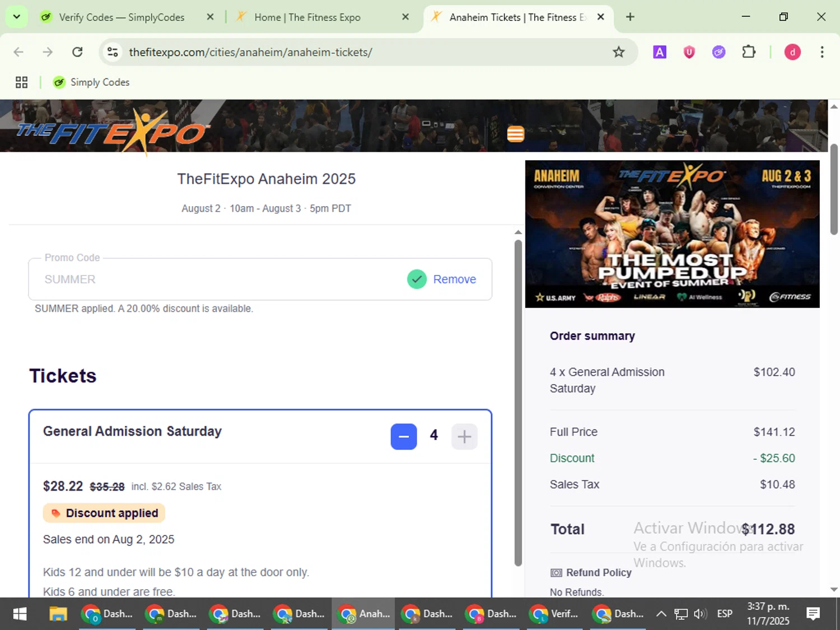Open the Anaheim FitExpo event banner
Viewport: 840px width, 630px height.
(x=672, y=234)
